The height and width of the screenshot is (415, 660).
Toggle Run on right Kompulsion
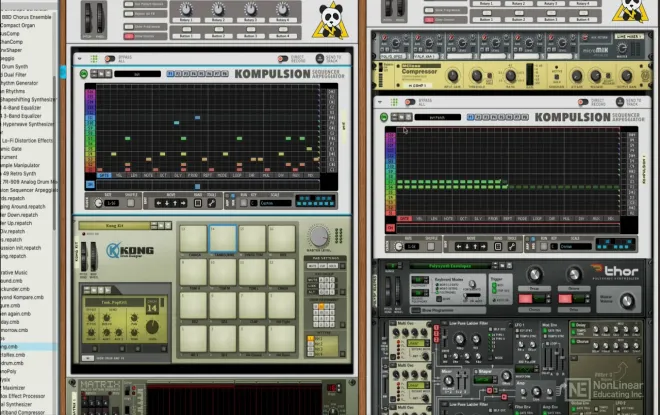[x=544, y=247]
